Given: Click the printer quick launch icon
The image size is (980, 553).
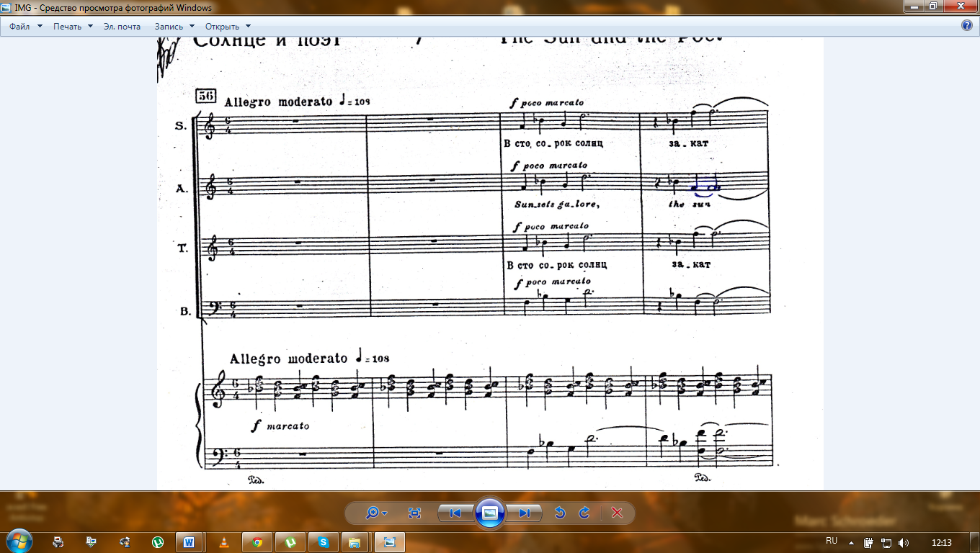Looking at the screenshot, I should 58,541.
